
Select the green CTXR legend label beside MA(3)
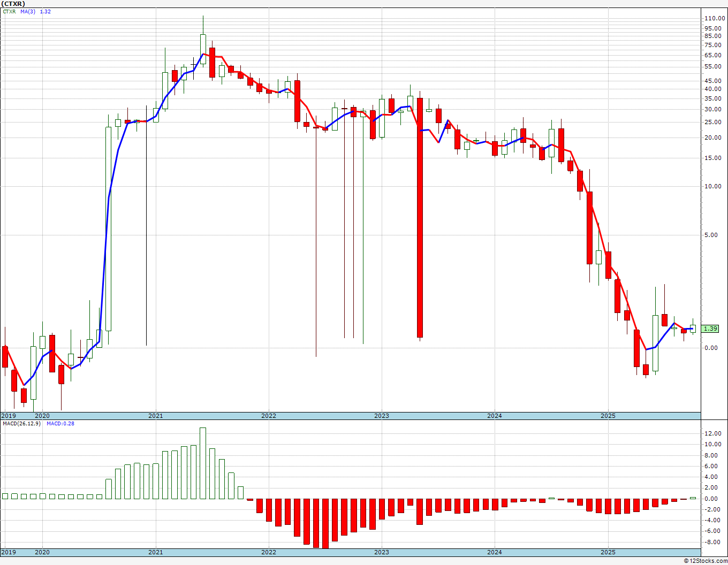click(9, 12)
